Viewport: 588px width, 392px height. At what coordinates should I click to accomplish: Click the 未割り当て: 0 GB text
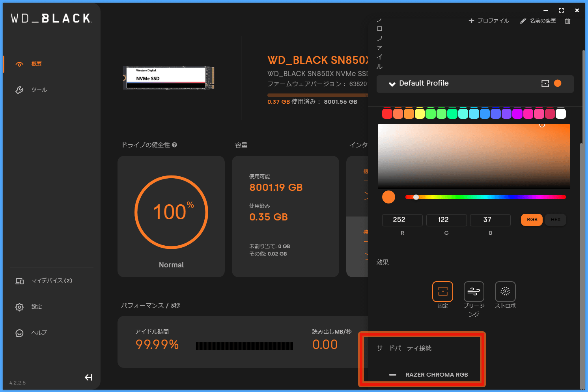(x=269, y=246)
